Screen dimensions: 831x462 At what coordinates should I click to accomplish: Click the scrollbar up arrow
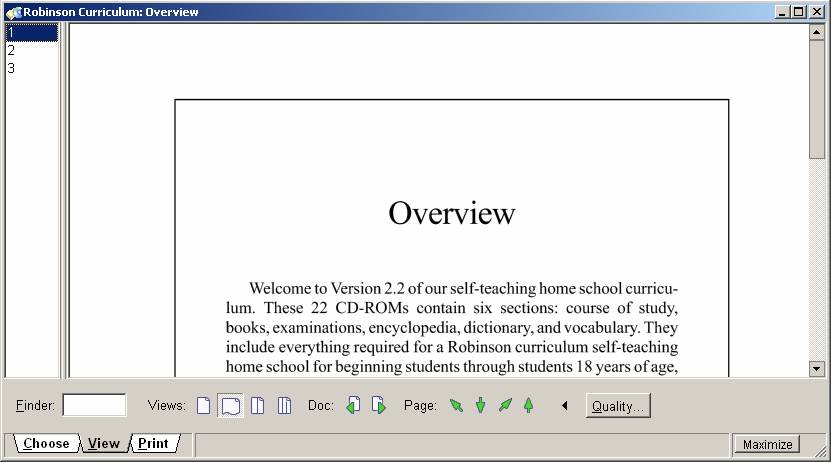tap(816, 32)
